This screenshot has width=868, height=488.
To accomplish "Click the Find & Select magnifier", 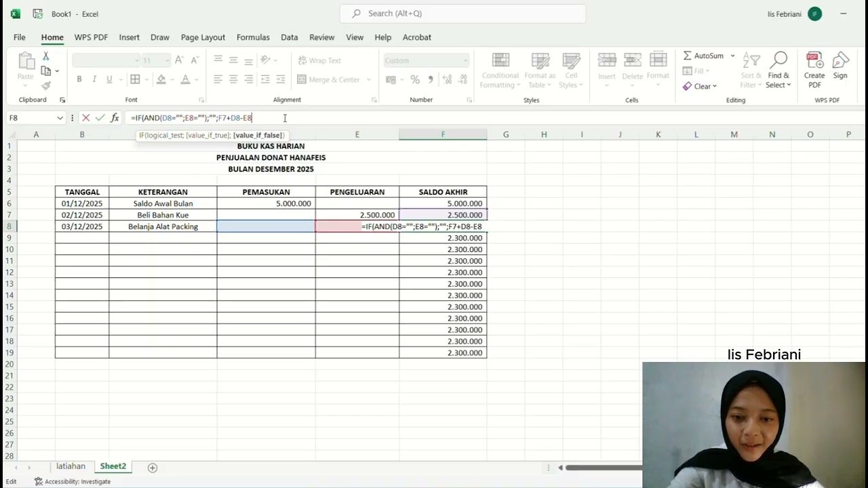I will [x=778, y=70].
